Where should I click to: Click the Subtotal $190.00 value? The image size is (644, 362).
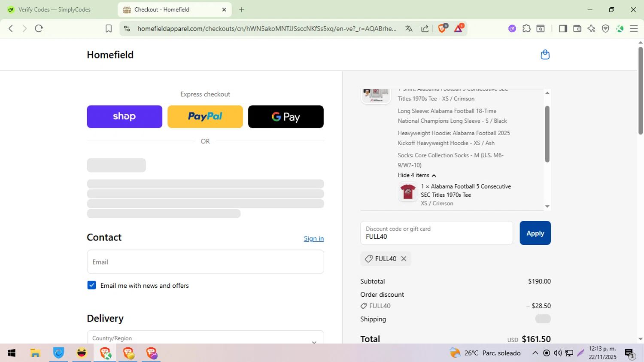[539, 281]
